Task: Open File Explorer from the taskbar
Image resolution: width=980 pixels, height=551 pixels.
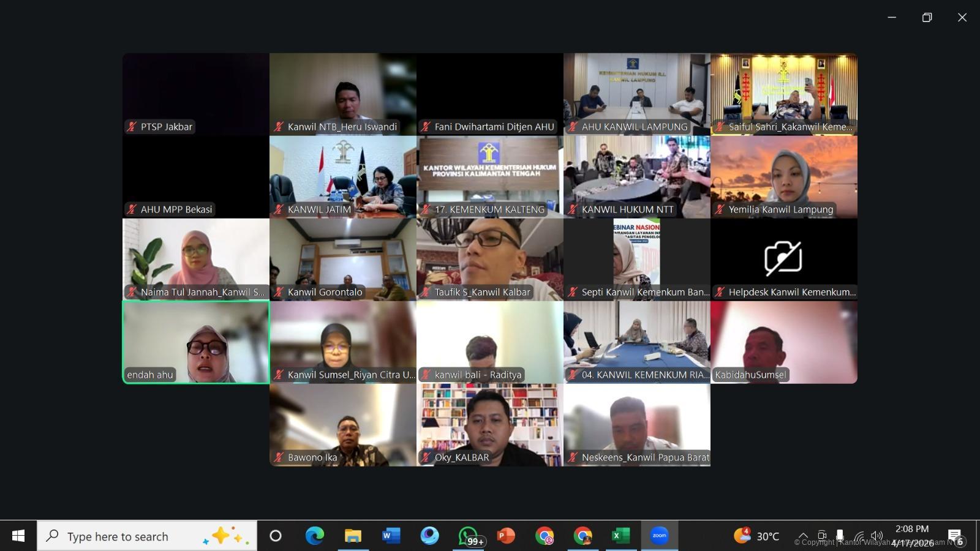Action: click(x=353, y=536)
